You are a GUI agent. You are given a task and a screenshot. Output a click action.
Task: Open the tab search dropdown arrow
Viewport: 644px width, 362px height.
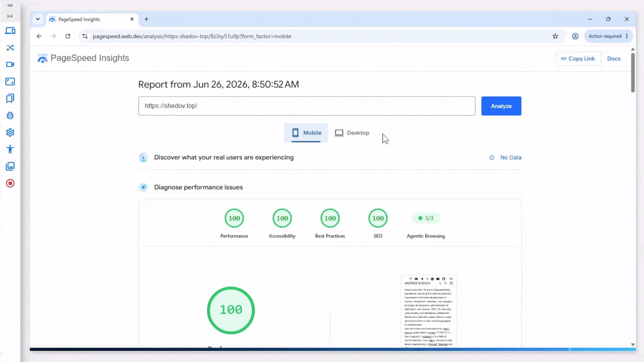(x=38, y=19)
